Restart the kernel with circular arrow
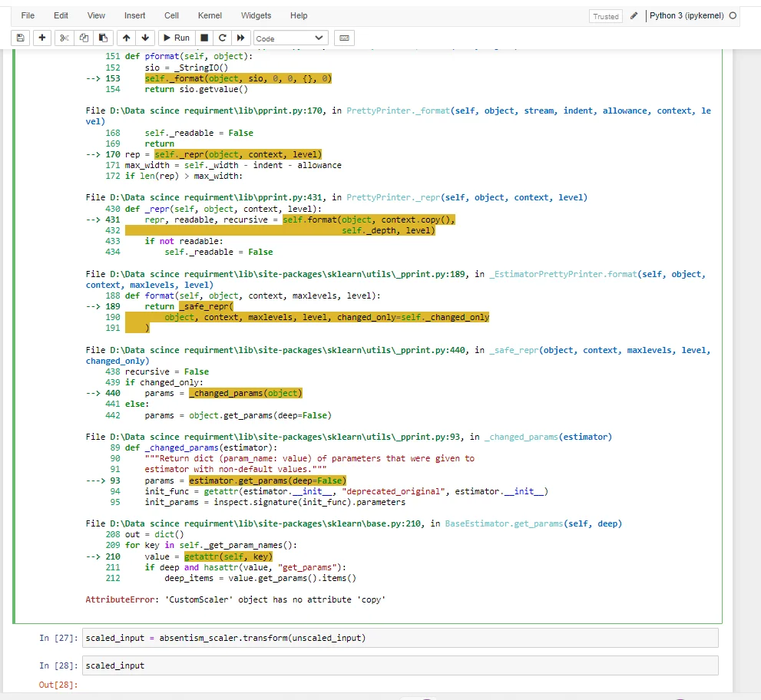This screenshot has height=700, width=761. [x=223, y=38]
